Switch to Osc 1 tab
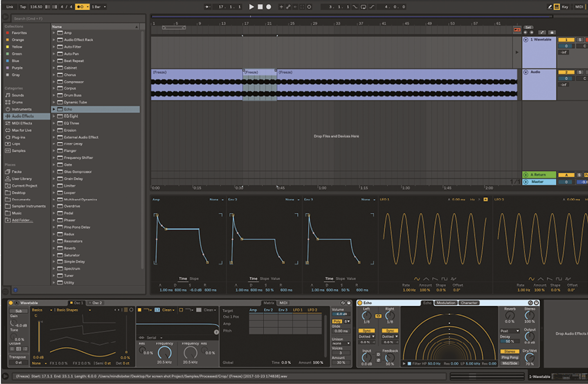588x384 pixels. coord(77,303)
